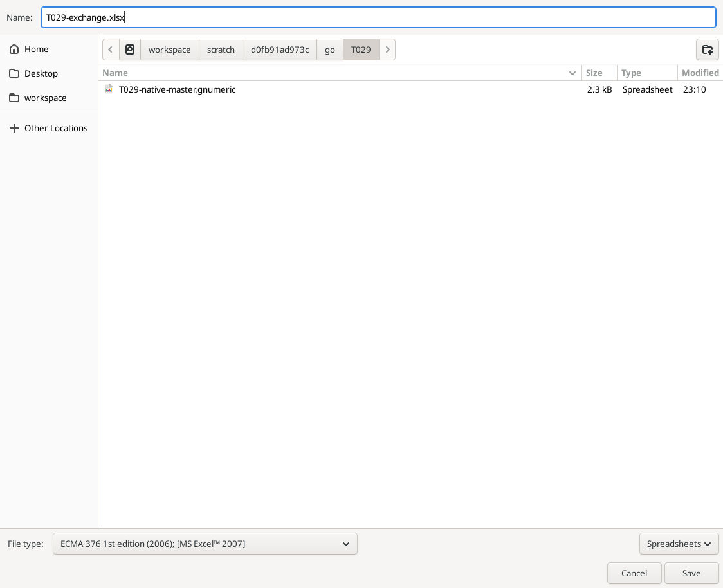
Task: Go to workspace in the path bar
Action: 170,50
